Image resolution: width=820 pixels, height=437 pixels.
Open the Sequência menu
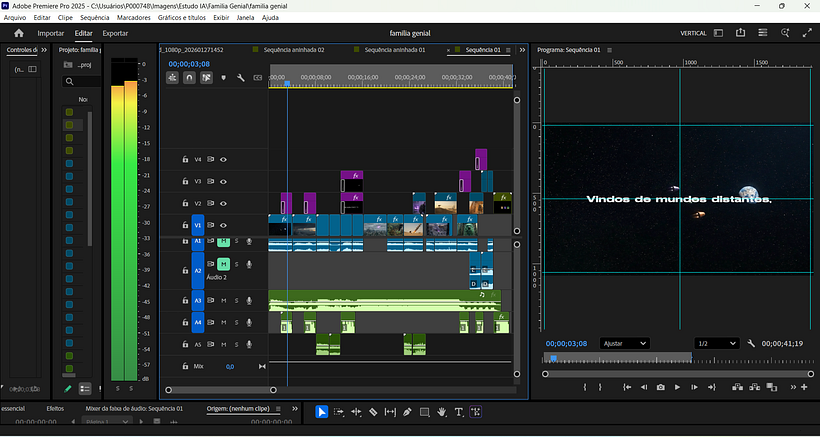[x=95, y=18]
